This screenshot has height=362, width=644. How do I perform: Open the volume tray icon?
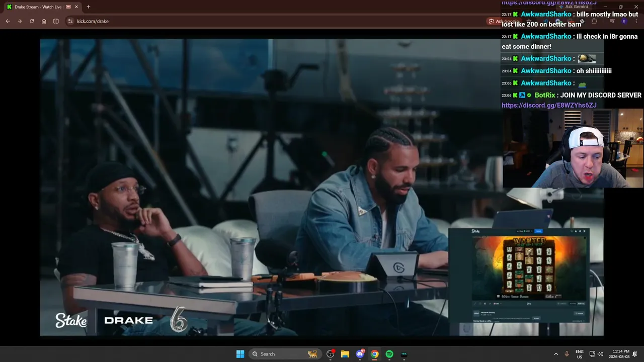pyautogui.click(x=600, y=354)
